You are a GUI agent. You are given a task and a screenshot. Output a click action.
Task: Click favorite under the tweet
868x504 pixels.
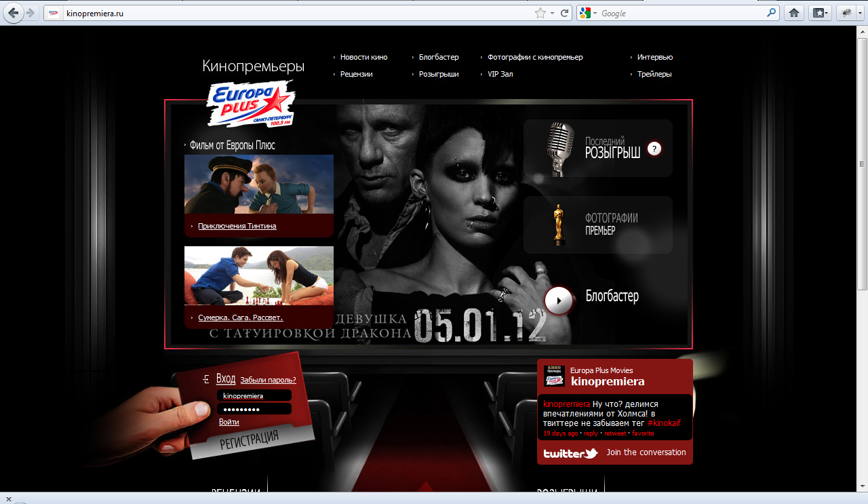tap(643, 433)
